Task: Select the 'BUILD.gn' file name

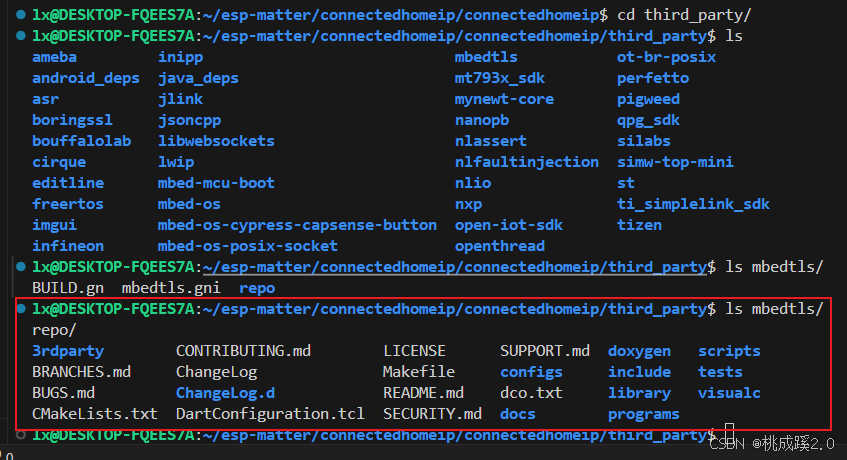Action: (x=68, y=288)
